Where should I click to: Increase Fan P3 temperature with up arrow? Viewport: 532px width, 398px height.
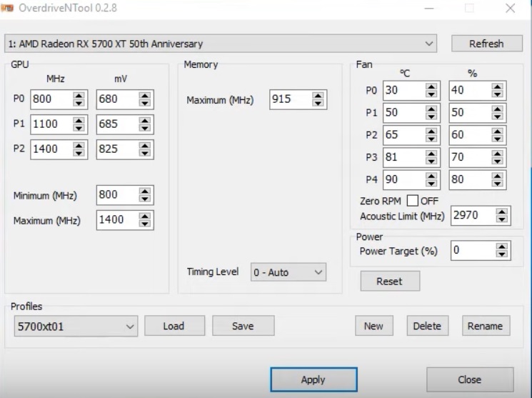(431, 154)
